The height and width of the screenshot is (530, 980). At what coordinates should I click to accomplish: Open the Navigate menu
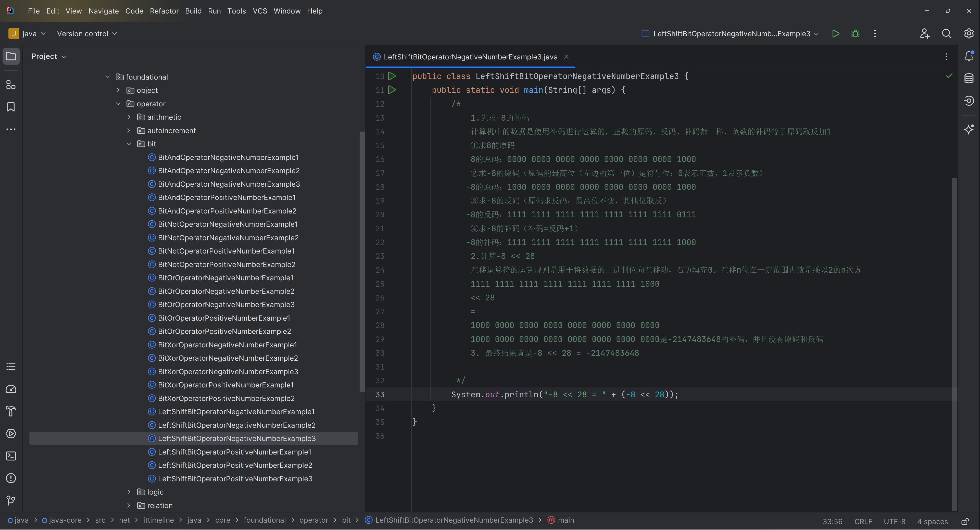click(104, 11)
